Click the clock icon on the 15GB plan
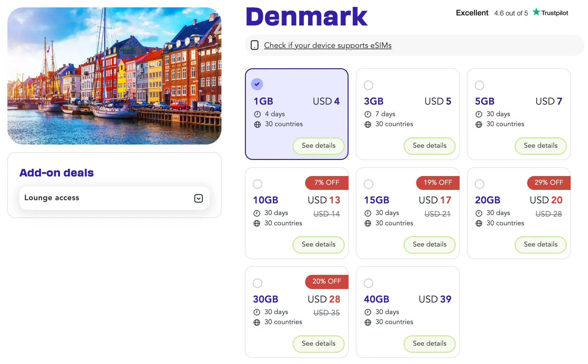The width and height of the screenshot is (588, 364). (x=368, y=213)
